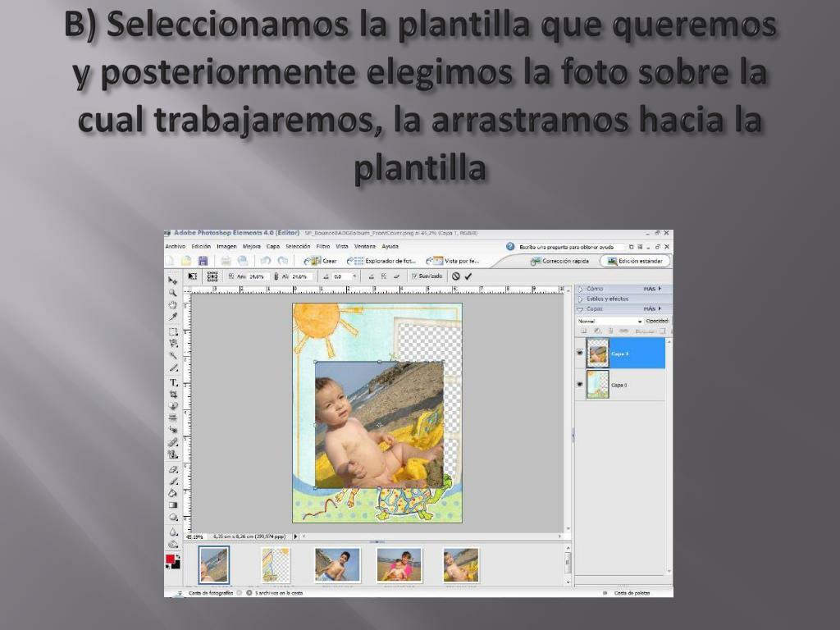The width and height of the screenshot is (840, 630).
Task: Open the Capa menu
Action: (273, 246)
